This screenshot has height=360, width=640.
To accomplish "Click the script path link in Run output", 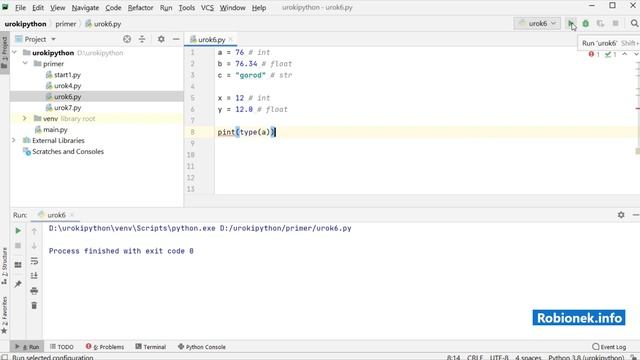I will point(285,228).
